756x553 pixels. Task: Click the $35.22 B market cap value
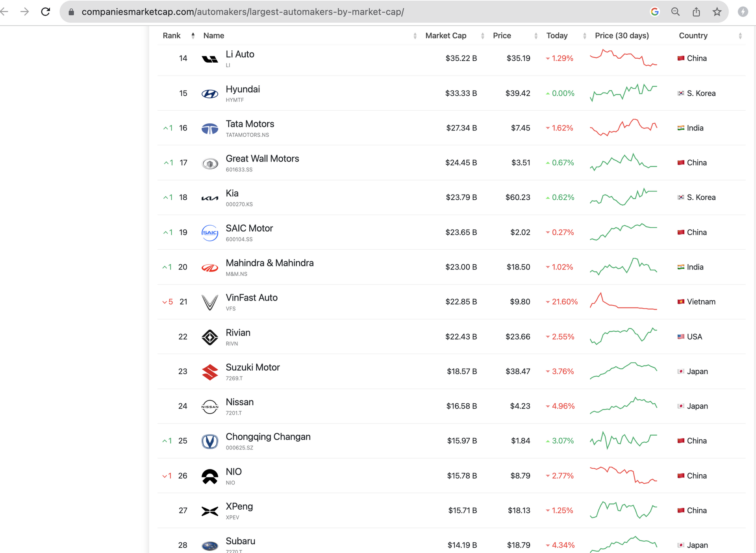pos(461,58)
